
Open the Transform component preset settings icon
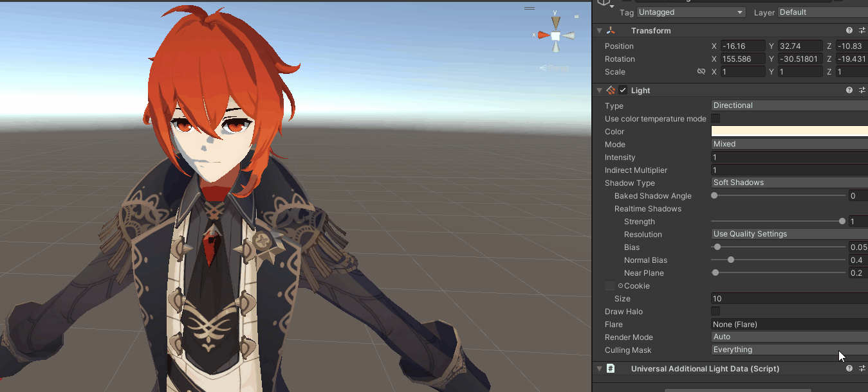pos(862,31)
